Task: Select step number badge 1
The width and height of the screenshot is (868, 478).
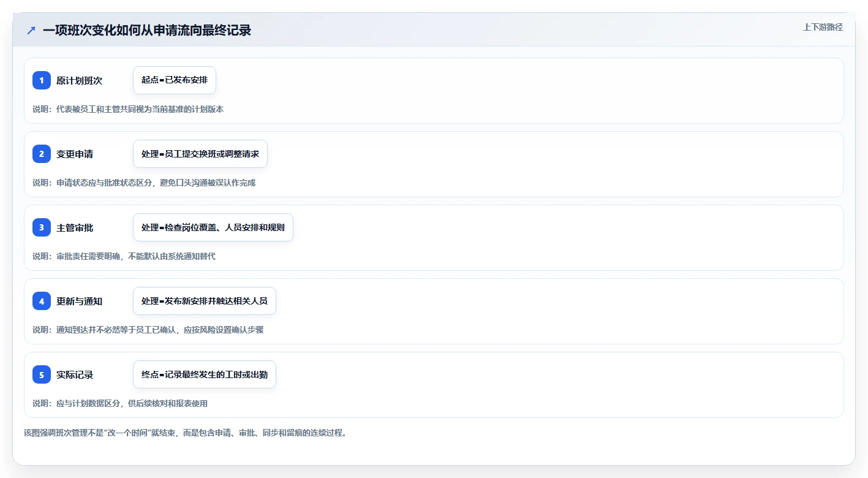Action: pyautogui.click(x=42, y=80)
